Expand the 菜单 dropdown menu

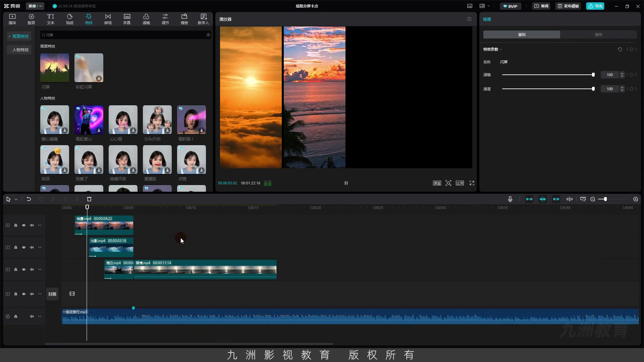[x=35, y=6]
